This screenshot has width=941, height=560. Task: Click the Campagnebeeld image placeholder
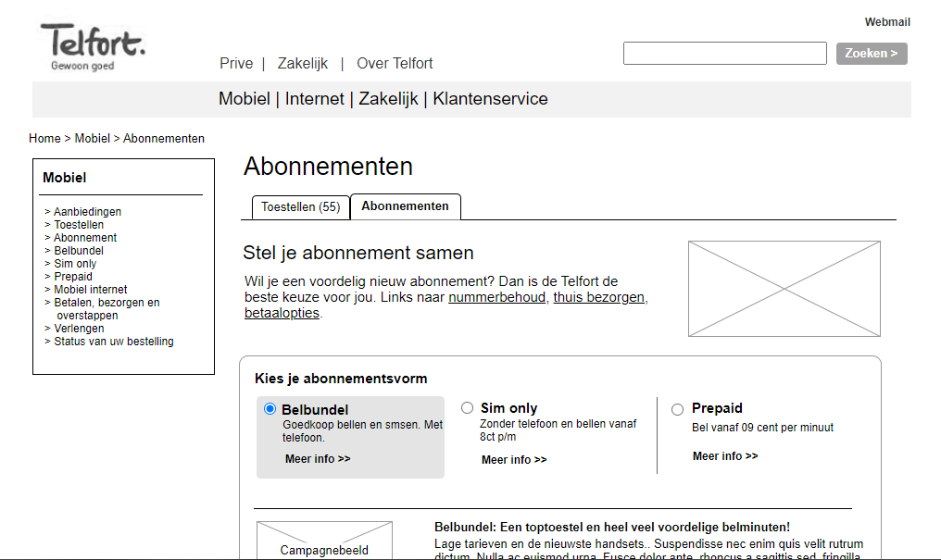tap(325, 541)
